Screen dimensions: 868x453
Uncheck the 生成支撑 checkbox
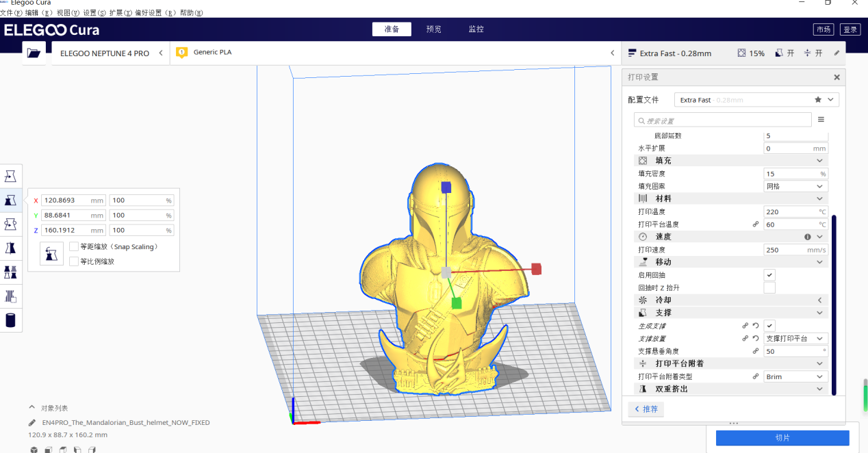point(769,326)
